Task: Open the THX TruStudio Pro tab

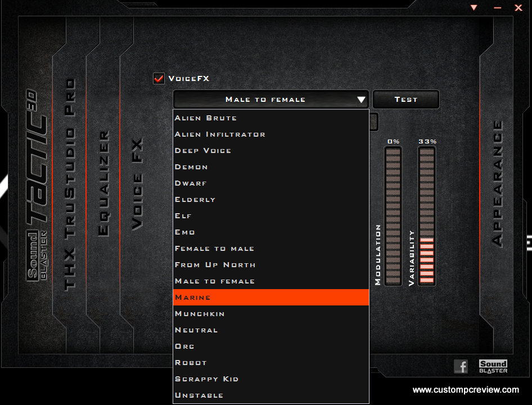Action: coord(70,185)
